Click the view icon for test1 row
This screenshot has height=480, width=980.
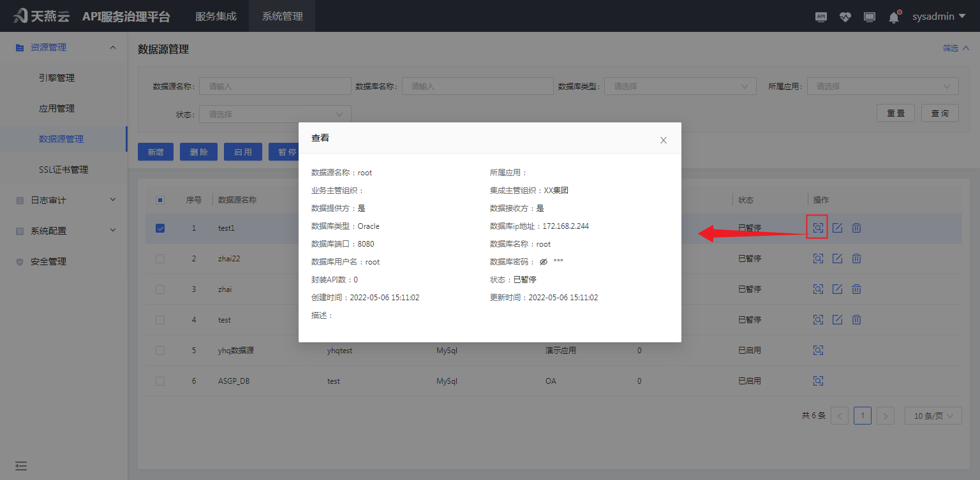[818, 228]
